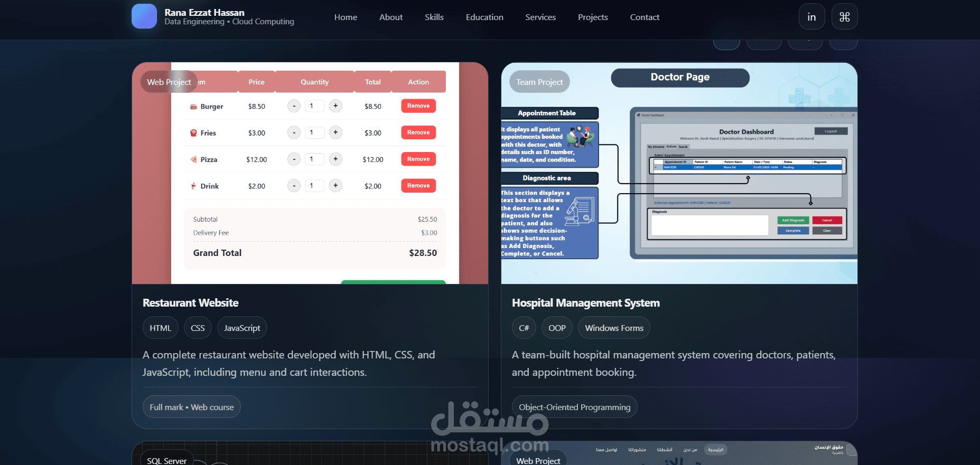Click the gradient logo avatar

(x=144, y=16)
